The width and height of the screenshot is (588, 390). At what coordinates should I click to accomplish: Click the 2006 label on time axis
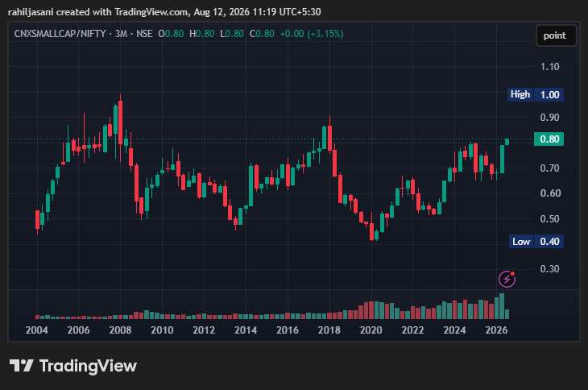coord(78,330)
